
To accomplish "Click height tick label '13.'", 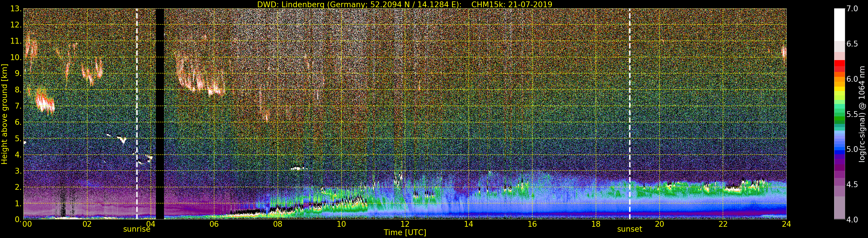I will coord(16,9).
